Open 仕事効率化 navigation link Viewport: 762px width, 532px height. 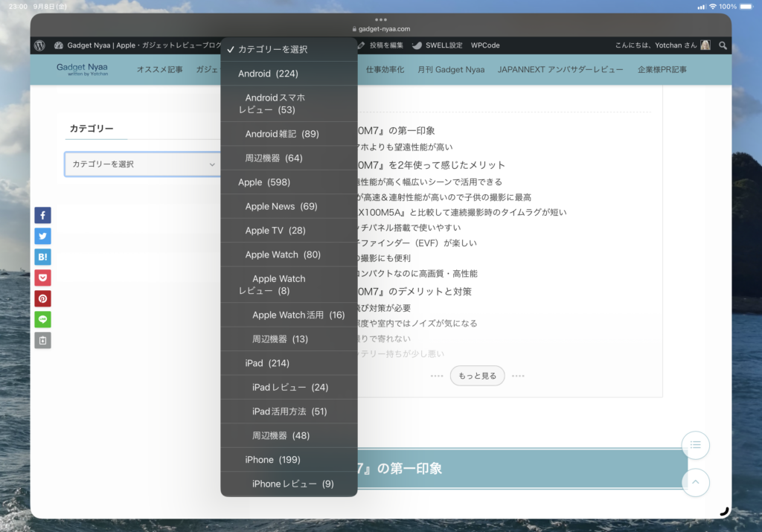click(x=385, y=69)
